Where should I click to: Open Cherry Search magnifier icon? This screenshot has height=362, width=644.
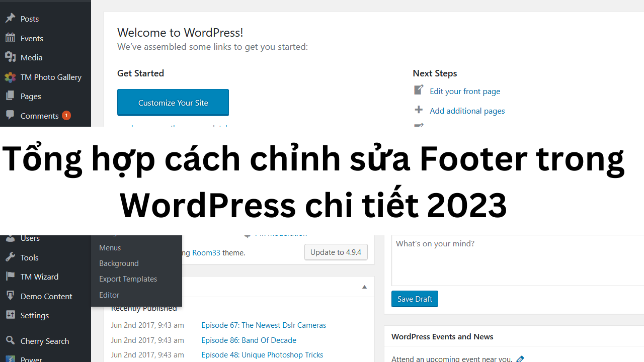click(x=11, y=340)
